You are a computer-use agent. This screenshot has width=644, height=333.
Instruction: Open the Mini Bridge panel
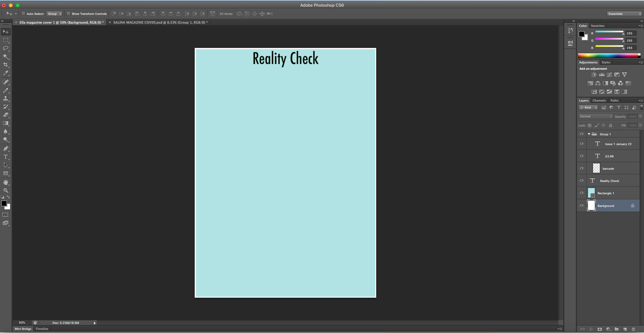click(x=23, y=329)
